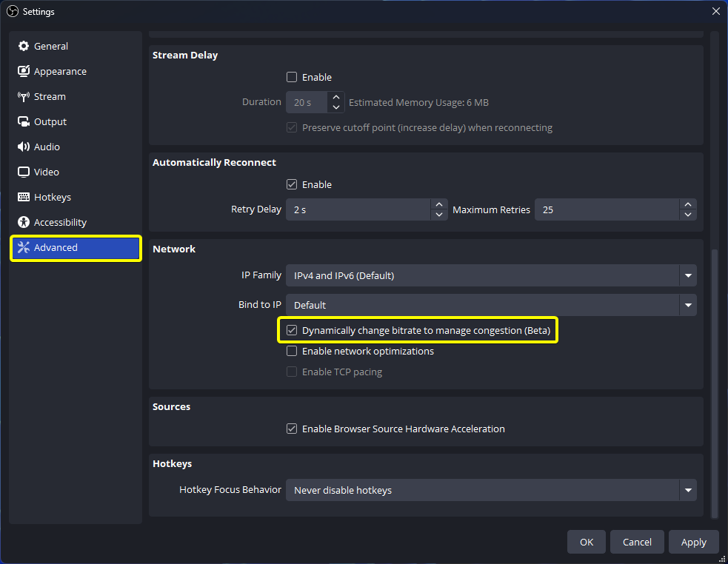Click the Maximum Retries 25 field
Viewport: 728px width, 564px height.
tap(607, 209)
